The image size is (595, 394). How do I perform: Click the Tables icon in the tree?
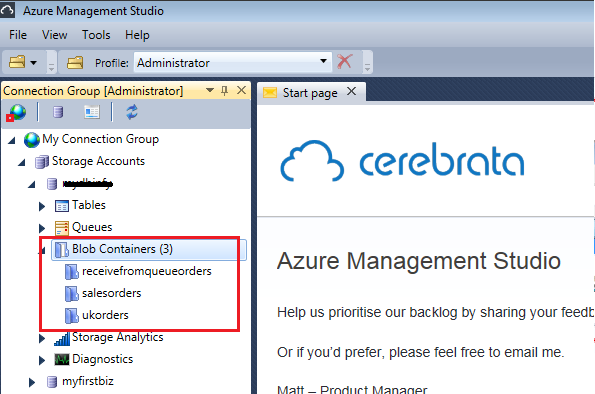pyautogui.click(x=62, y=206)
